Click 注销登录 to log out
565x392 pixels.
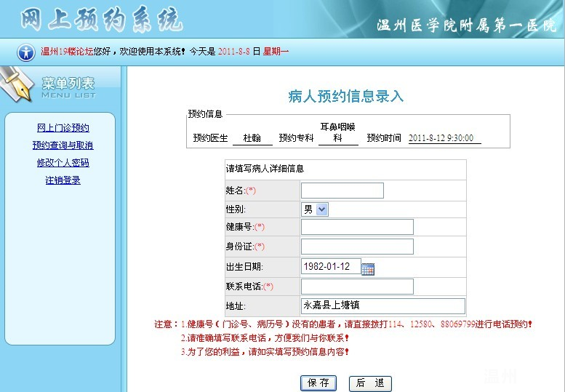tap(63, 180)
